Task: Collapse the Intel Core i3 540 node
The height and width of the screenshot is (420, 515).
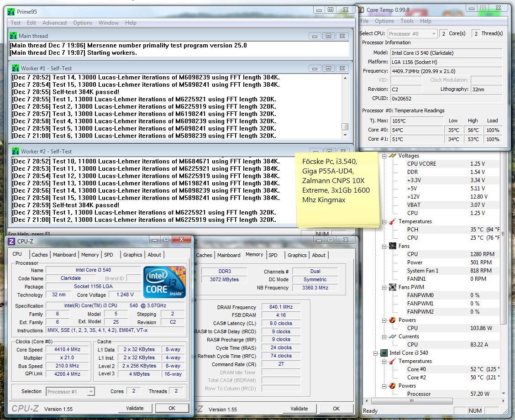Action: pos(375,354)
